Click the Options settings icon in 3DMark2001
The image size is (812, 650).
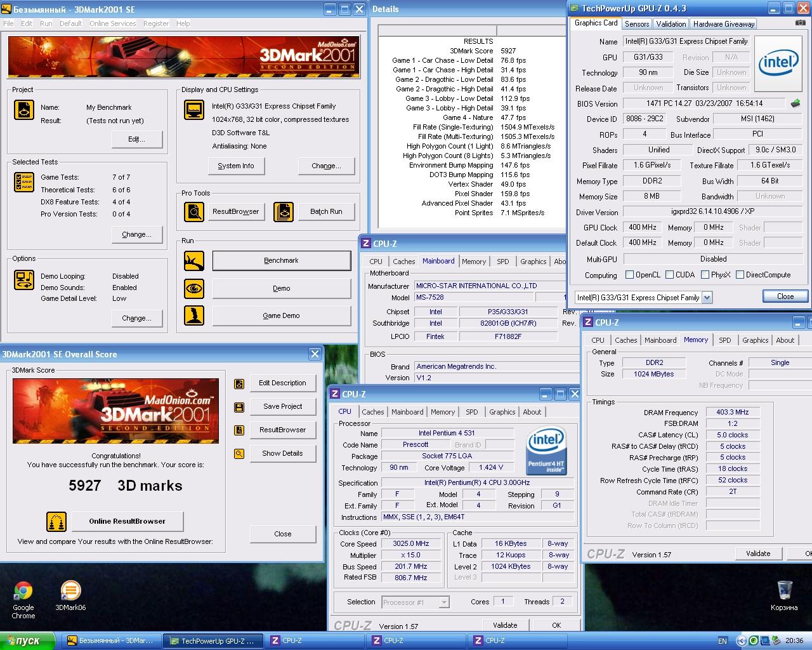click(x=24, y=280)
